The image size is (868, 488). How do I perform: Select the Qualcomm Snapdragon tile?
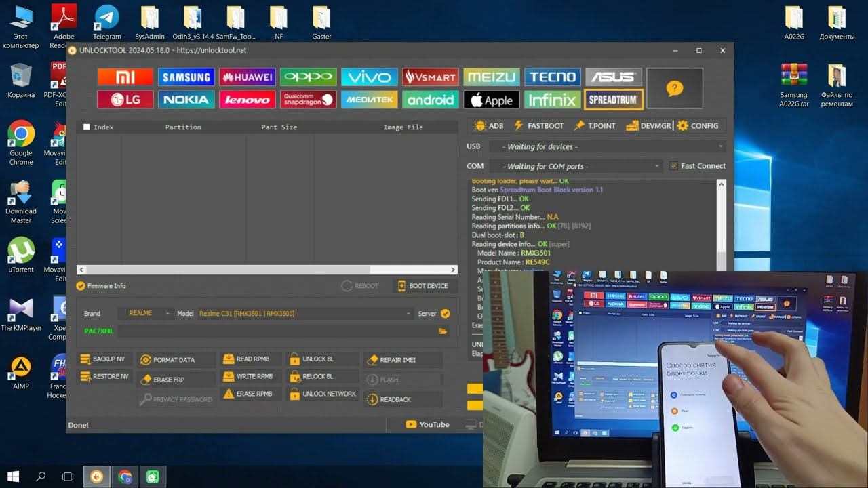coord(308,100)
